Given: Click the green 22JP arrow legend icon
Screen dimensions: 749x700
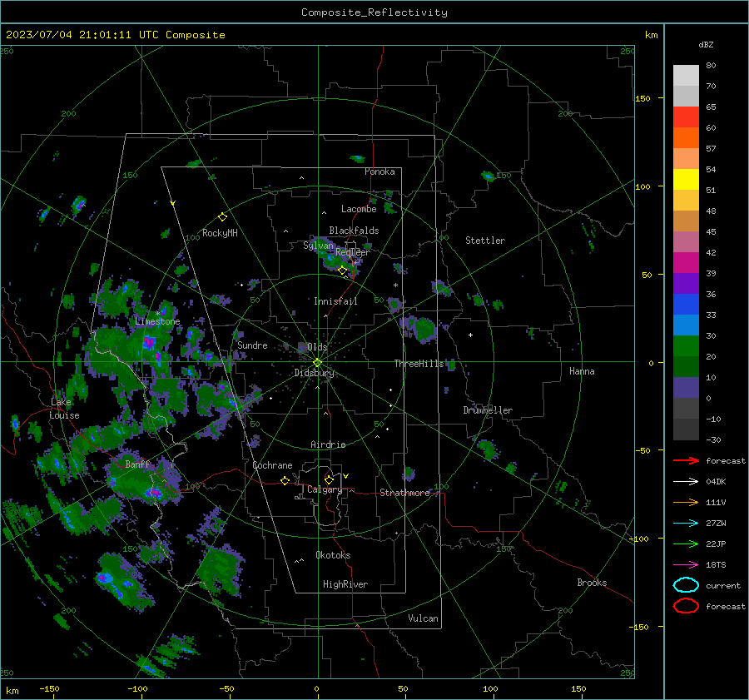Looking at the screenshot, I should click(x=686, y=544).
